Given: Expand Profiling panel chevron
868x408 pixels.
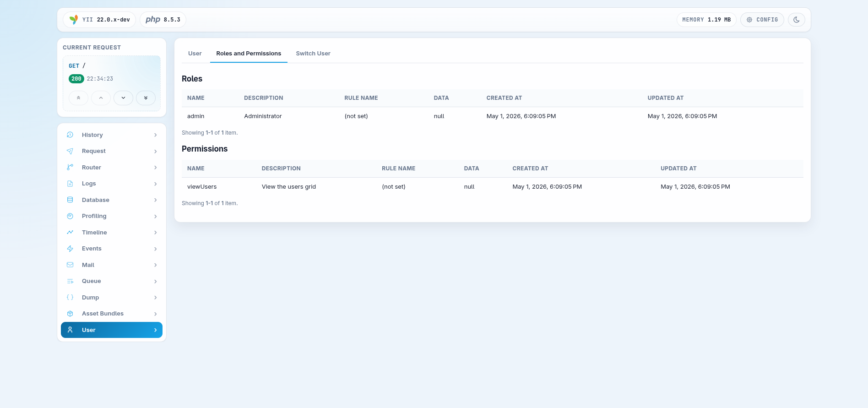Looking at the screenshot, I should 156,216.
